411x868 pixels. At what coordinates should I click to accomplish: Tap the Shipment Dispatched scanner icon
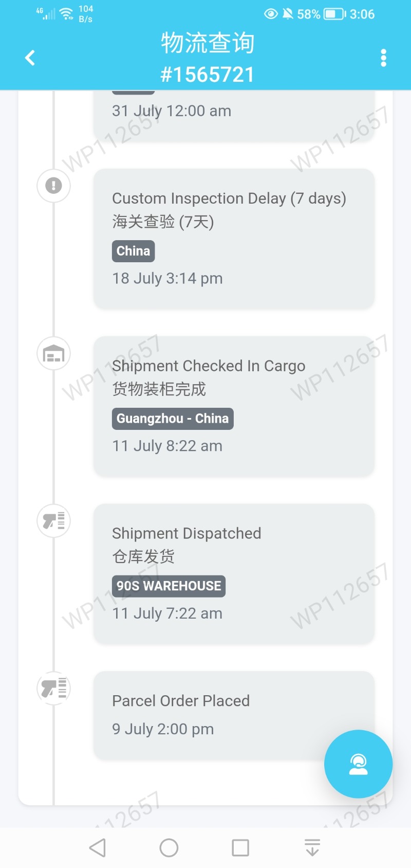pyautogui.click(x=53, y=521)
